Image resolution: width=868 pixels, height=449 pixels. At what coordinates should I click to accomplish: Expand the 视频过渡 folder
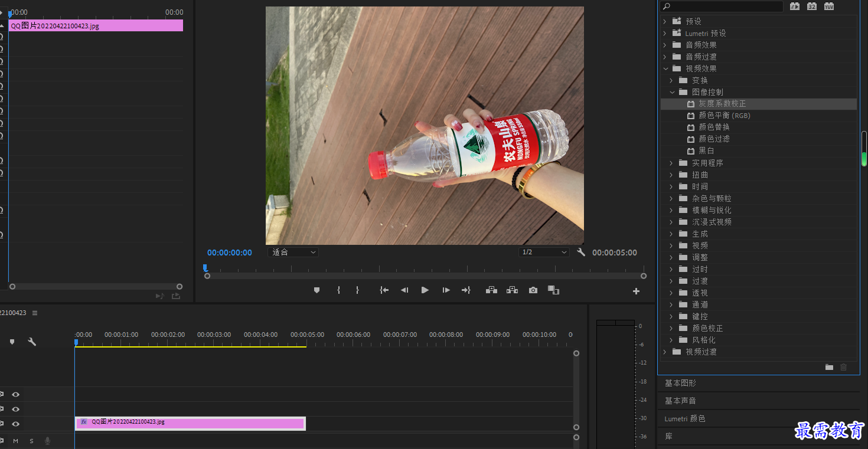click(664, 352)
